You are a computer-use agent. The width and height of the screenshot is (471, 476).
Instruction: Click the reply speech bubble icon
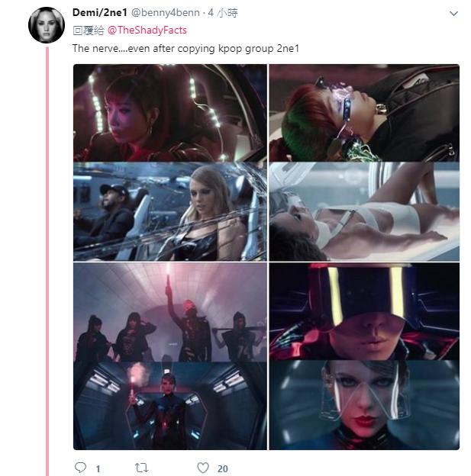point(80,468)
